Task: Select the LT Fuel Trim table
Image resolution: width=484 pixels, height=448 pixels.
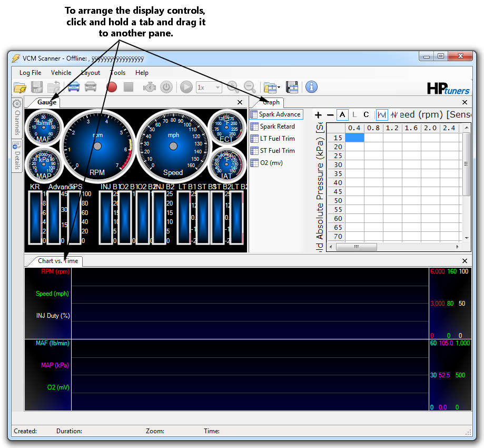Action: pos(276,139)
